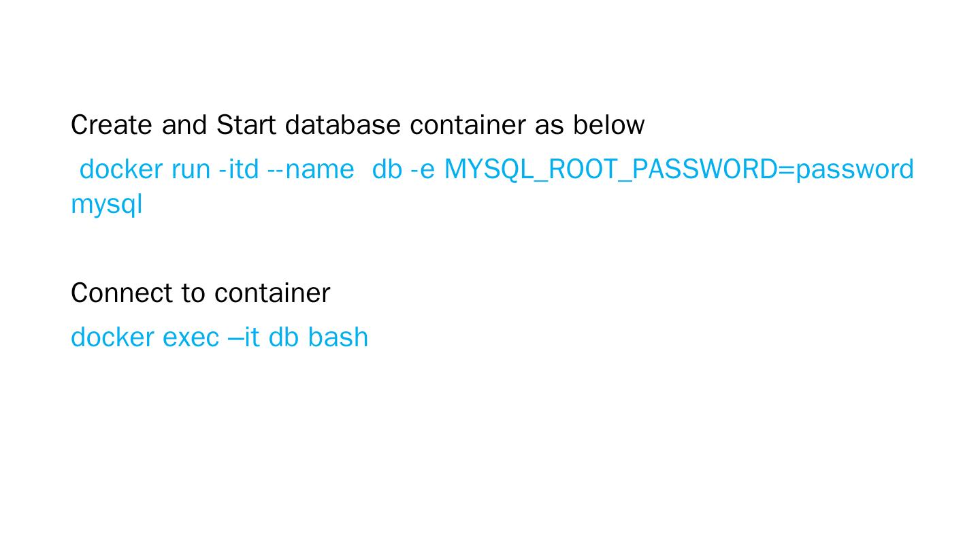Click the word "to" in "Connect to container"
Image resolution: width=980 pixels, height=551 pixels.
pos(193,293)
